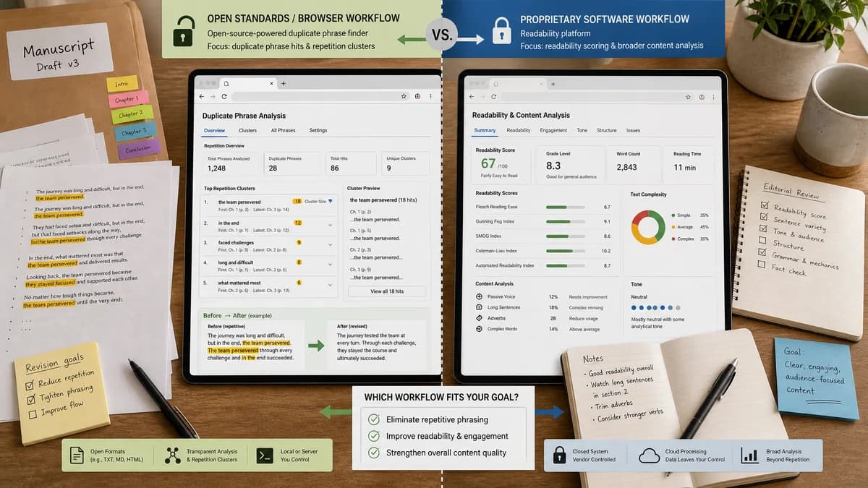Click the Adverbs icon in Content Analysis
The width and height of the screenshot is (868, 488).
480,318
